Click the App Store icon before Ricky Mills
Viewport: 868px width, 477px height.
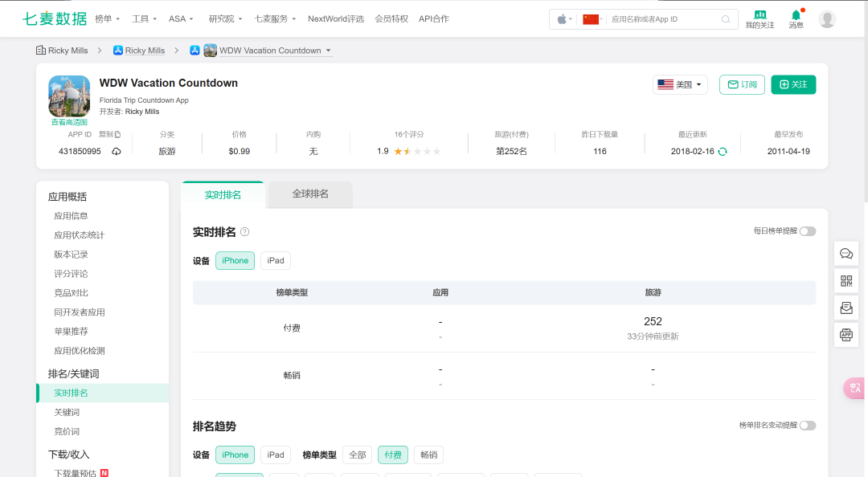pos(118,51)
